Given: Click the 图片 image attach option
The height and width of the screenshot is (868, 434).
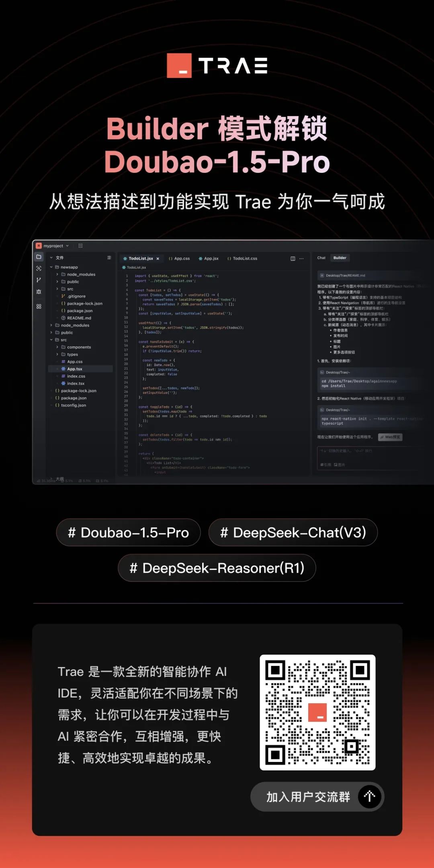Looking at the screenshot, I should pos(340,465).
